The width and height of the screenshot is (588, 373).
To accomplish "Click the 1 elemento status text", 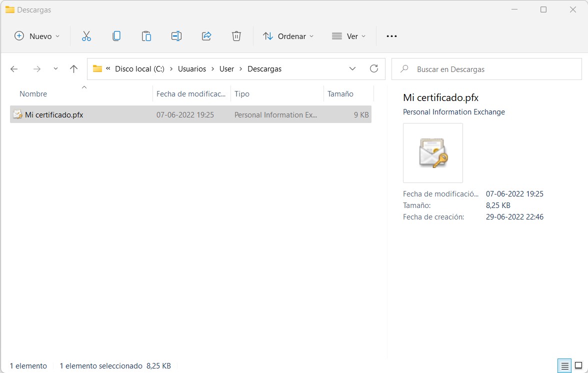I will pyautogui.click(x=28, y=366).
